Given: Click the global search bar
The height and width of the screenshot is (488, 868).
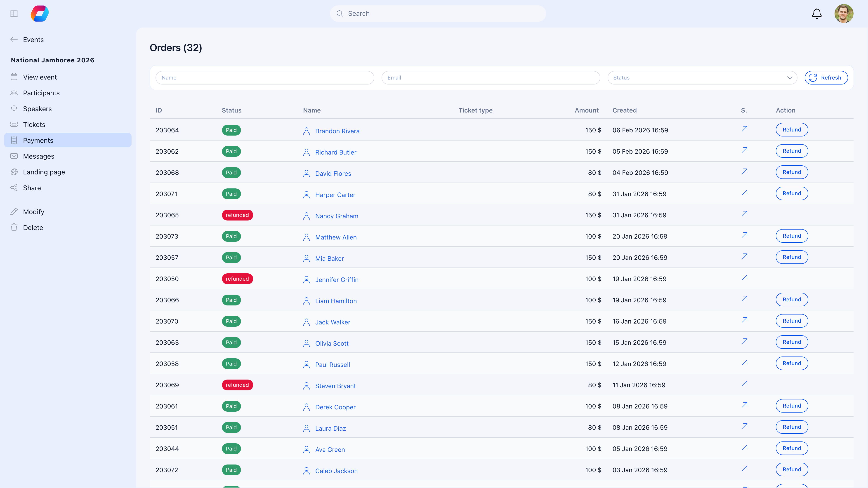Looking at the screenshot, I should (438, 14).
